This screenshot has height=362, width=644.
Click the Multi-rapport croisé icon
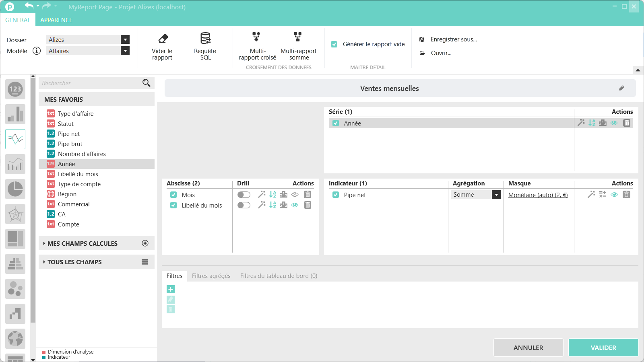click(x=256, y=37)
